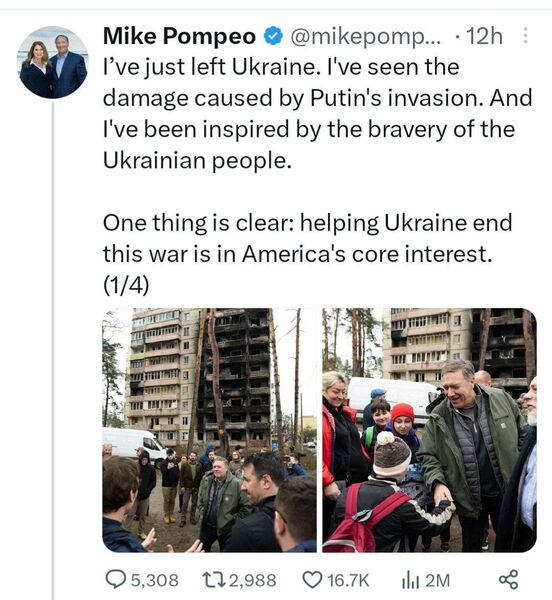This screenshot has width=552, height=600.
Task: Click the vertical thread connector line
Action: (53, 350)
